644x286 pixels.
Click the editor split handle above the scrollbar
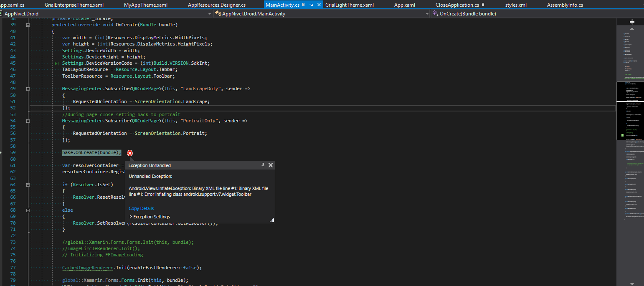pos(631,21)
